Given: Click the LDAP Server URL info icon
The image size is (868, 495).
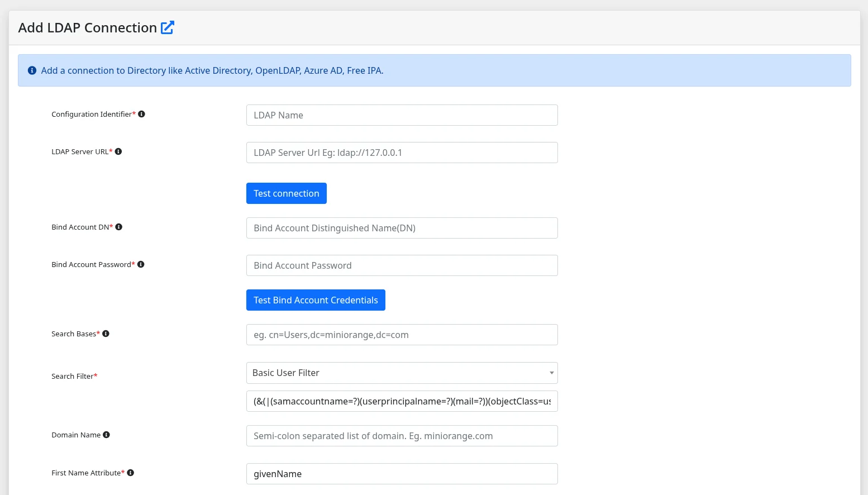Looking at the screenshot, I should 118,151.
